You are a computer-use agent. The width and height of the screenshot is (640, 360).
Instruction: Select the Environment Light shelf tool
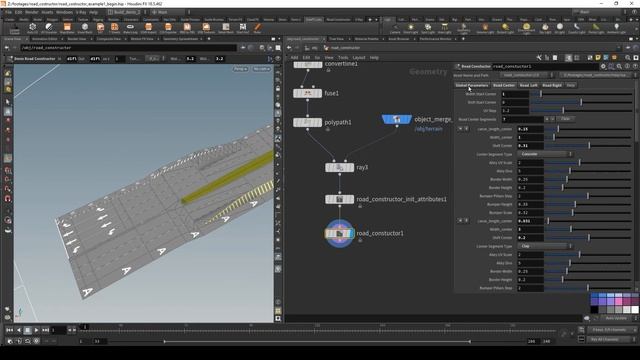click(x=526, y=29)
